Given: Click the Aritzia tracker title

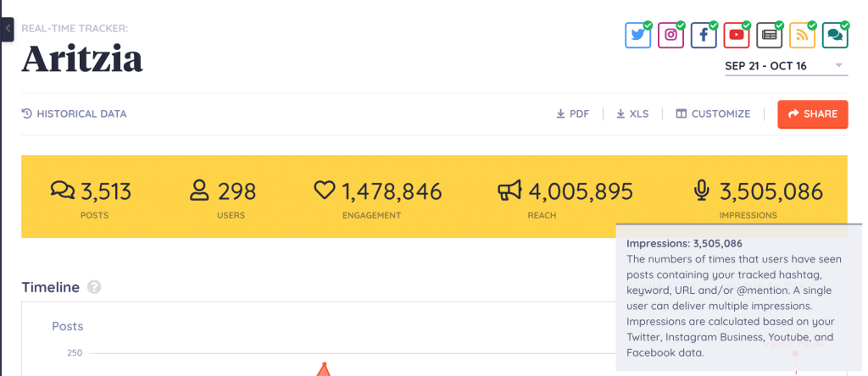Looking at the screenshot, I should pyautogui.click(x=82, y=58).
